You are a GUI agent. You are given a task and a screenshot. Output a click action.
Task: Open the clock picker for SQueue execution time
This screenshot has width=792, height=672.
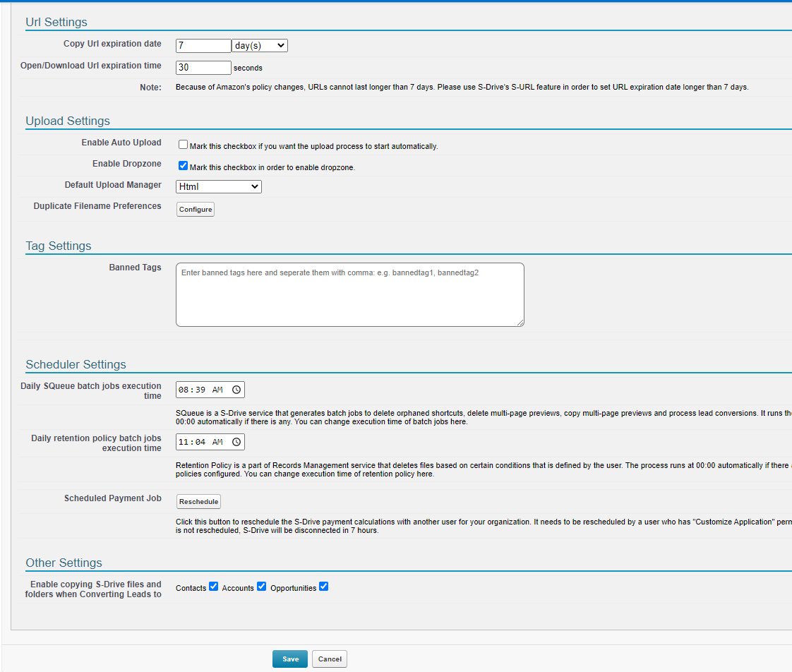(236, 390)
